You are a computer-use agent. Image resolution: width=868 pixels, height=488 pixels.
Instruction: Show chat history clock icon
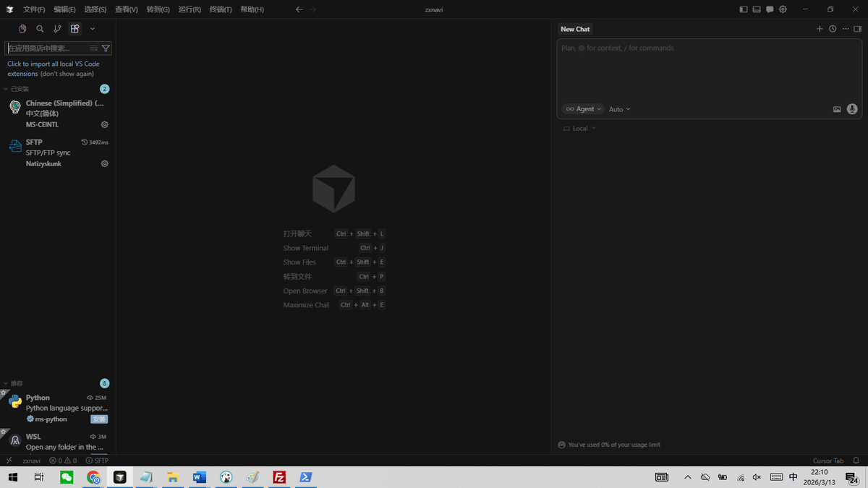tap(833, 29)
